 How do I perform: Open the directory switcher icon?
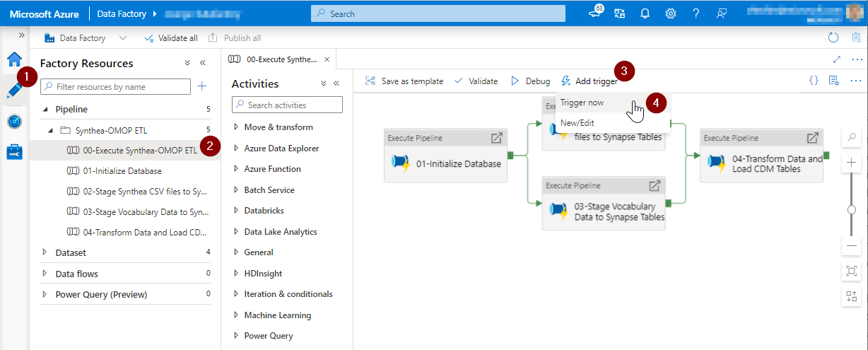click(620, 13)
